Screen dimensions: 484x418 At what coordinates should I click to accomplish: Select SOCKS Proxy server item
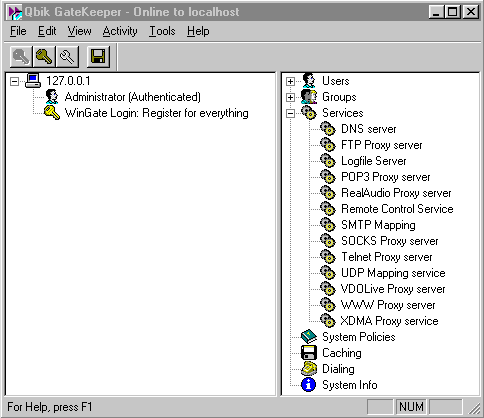(x=390, y=241)
